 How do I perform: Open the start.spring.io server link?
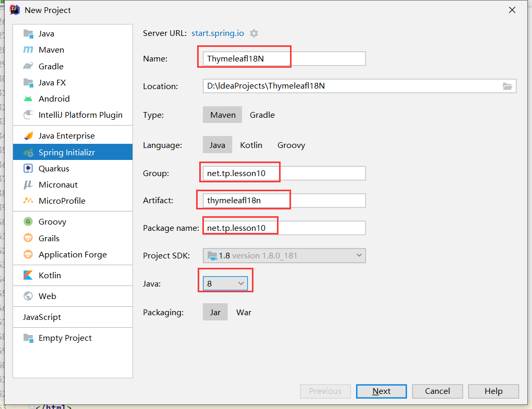pos(217,33)
